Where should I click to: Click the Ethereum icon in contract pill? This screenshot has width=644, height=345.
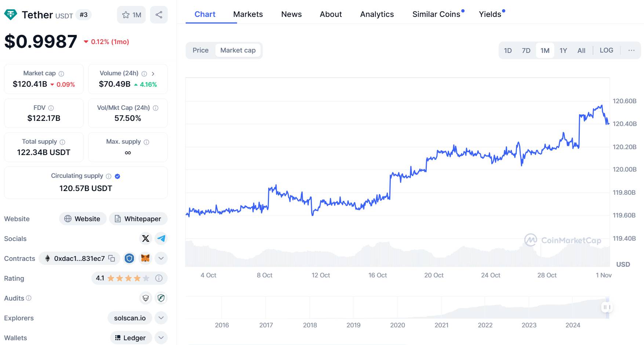(x=47, y=258)
